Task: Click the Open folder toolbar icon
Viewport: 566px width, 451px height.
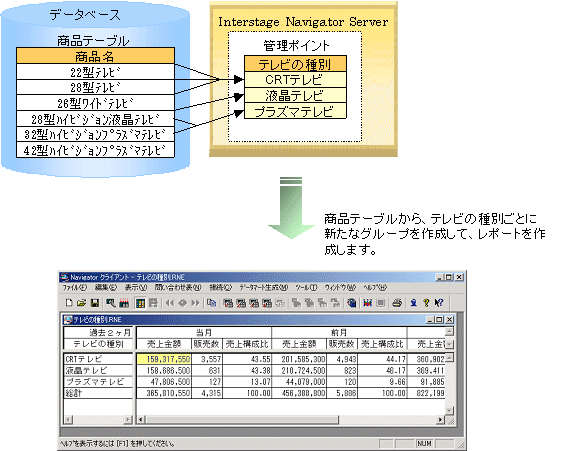Action: pos(82,303)
